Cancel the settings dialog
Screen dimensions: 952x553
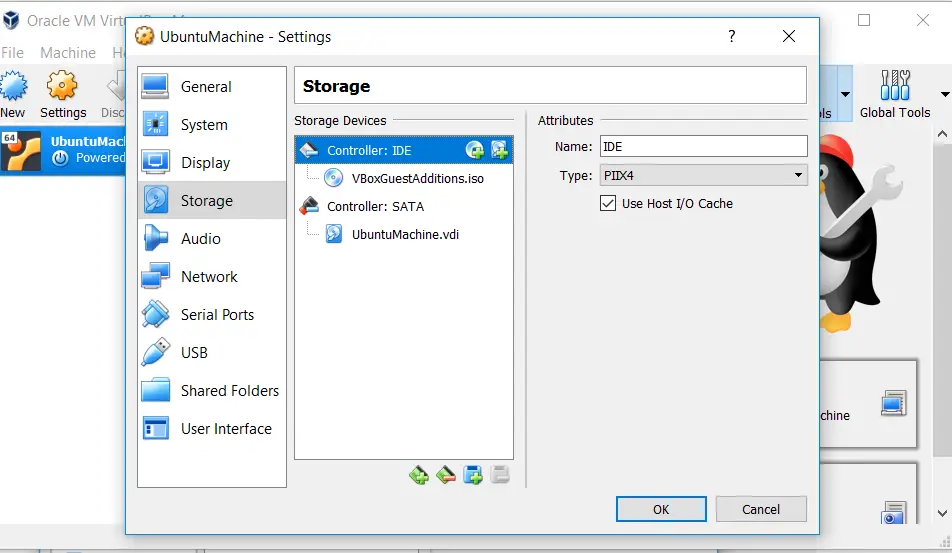761,509
